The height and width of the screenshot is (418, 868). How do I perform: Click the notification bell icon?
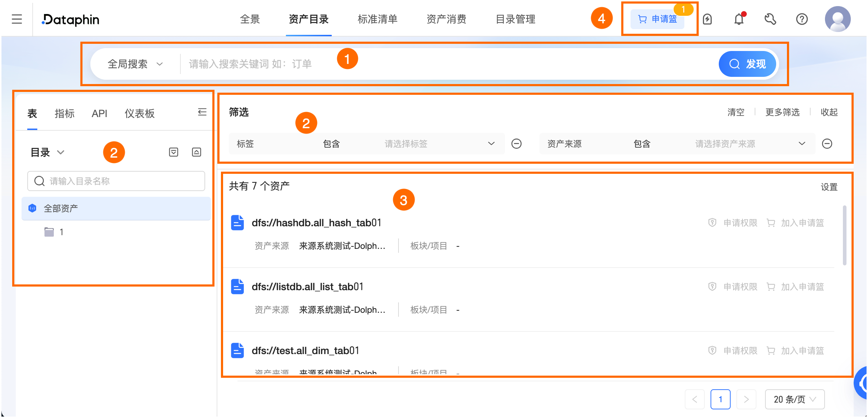[x=739, y=19]
